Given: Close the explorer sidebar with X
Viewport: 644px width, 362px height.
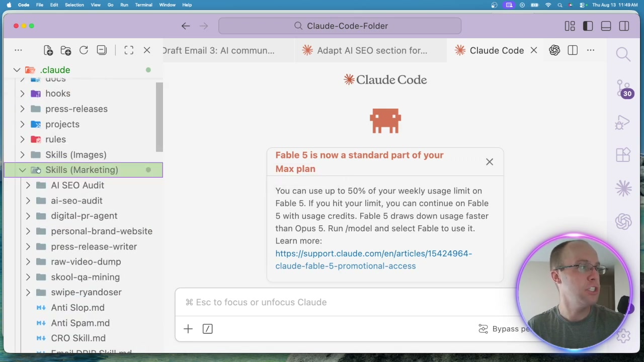Looking at the screenshot, I should click(147, 50).
